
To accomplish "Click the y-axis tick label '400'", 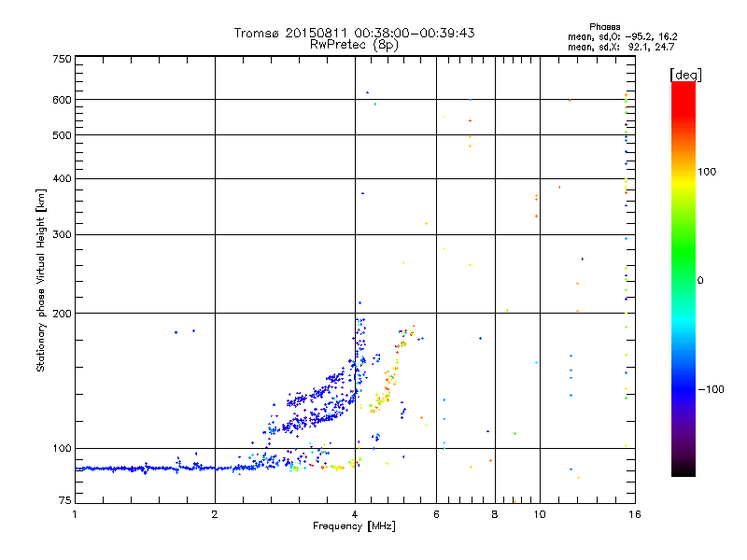I will pos(63,178).
